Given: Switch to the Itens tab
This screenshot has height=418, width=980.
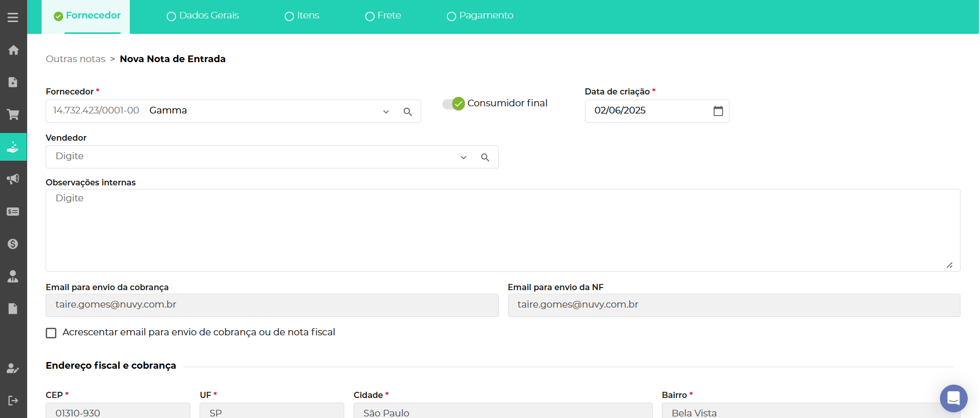Looking at the screenshot, I should pos(302,16).
